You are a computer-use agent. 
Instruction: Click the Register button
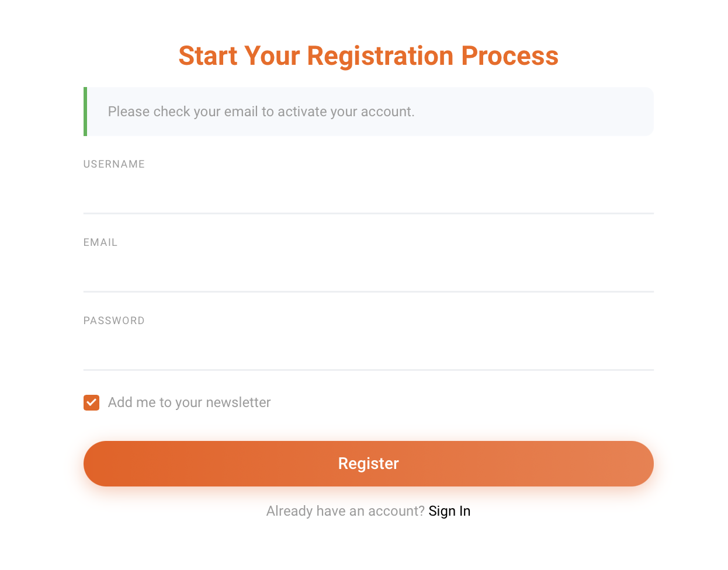tap(368, 463)
